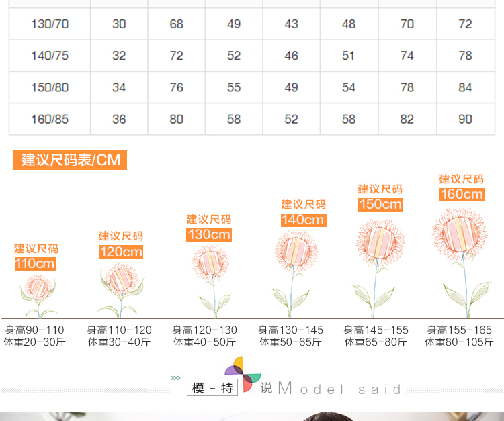Click value 84 in the 150/80 row
Image resolution: width=504 pixels, height=421 pixels.
(465, 87)
